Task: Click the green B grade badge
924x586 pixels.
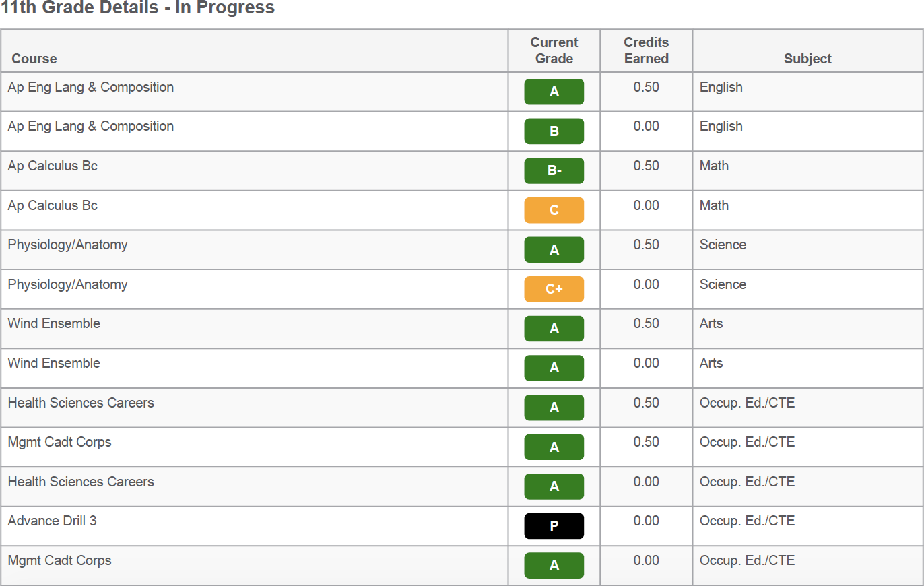Action: point(554,131)
